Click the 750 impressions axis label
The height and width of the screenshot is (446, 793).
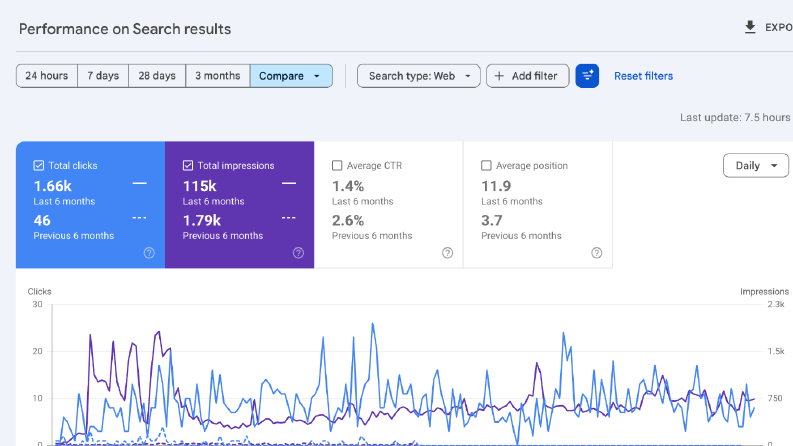(775, 398)
